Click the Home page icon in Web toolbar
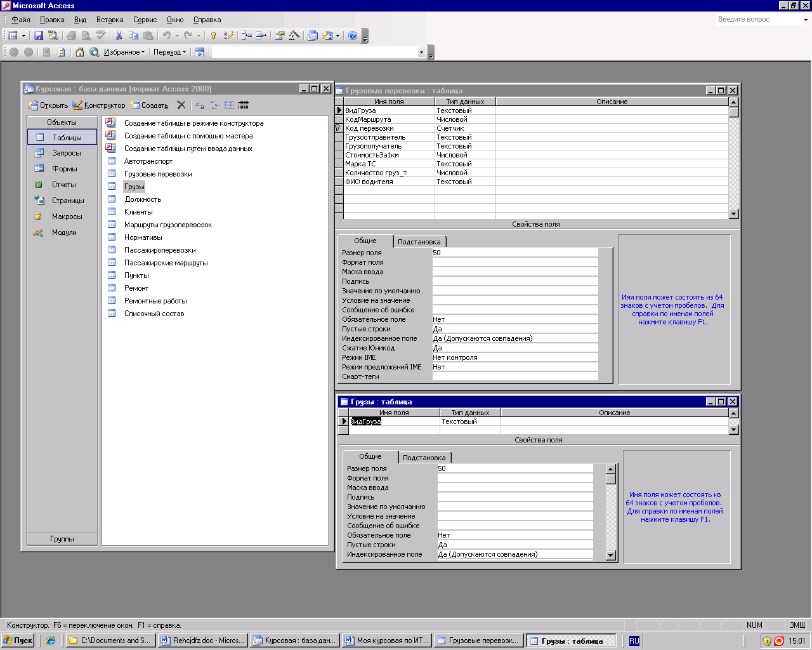 tap(80, 52)
